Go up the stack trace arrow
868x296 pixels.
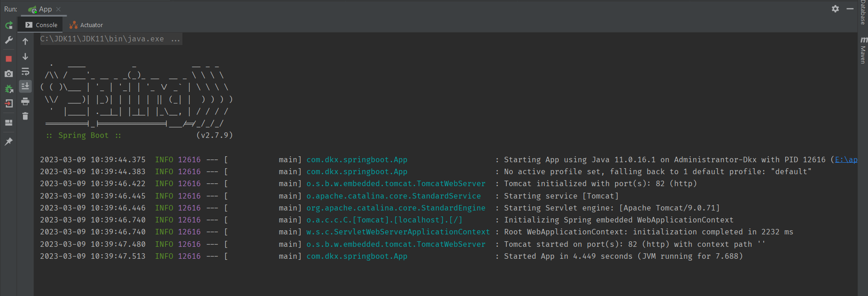(25, 41)
